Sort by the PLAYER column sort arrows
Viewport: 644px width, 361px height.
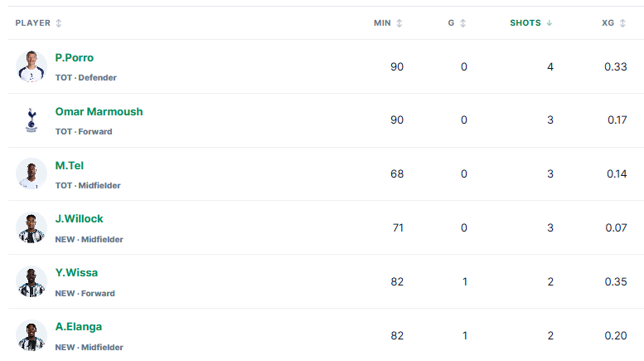click(59, 23)
